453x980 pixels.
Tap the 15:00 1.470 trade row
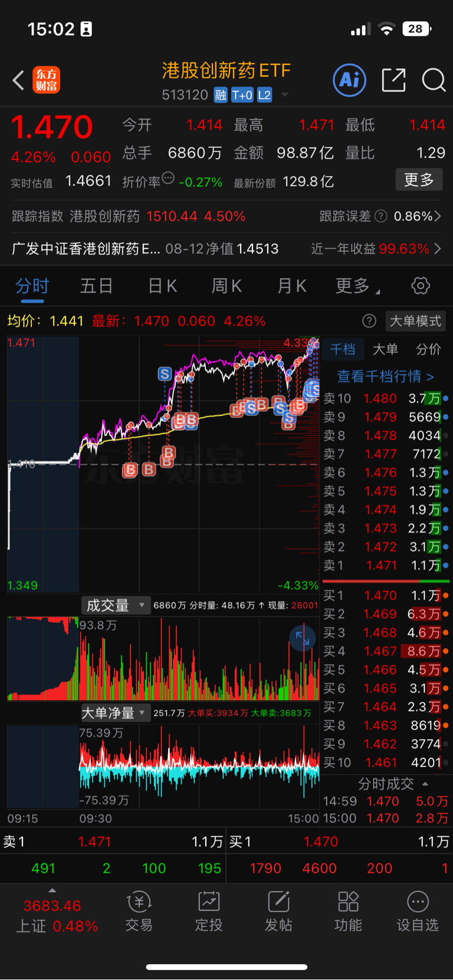[x=386, y=819]
